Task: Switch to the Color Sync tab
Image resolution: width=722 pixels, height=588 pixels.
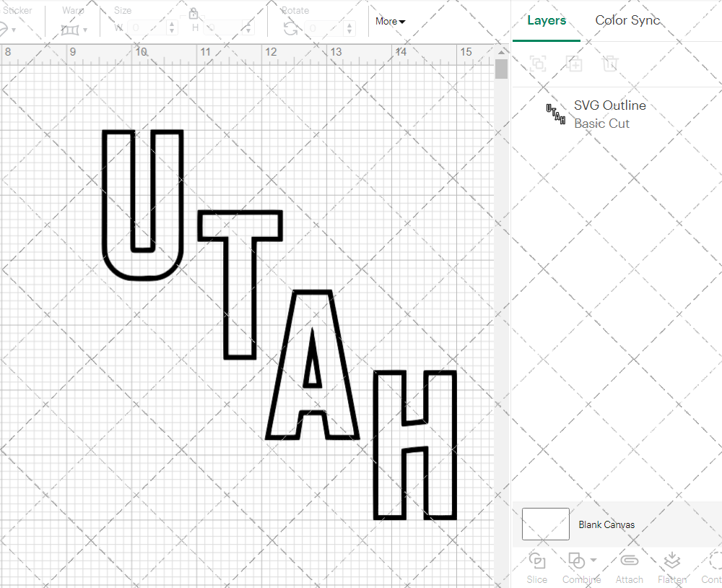Action: tap(627, 20)
